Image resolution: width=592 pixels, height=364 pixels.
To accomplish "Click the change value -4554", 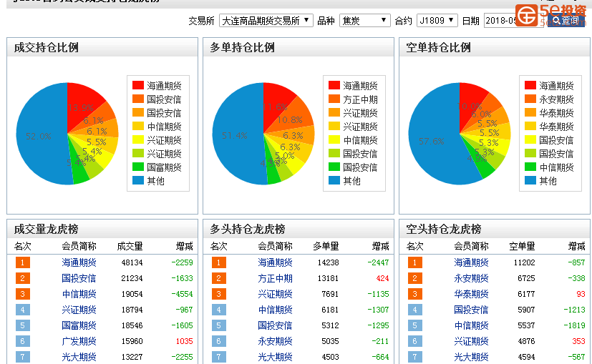I will (182, 294).
